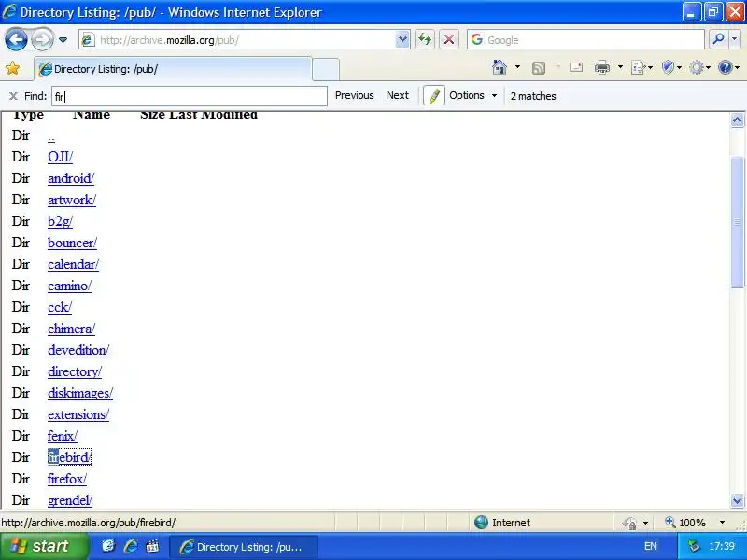Open the Windows Start menu
747x560 pixels.
coord(43,546)
